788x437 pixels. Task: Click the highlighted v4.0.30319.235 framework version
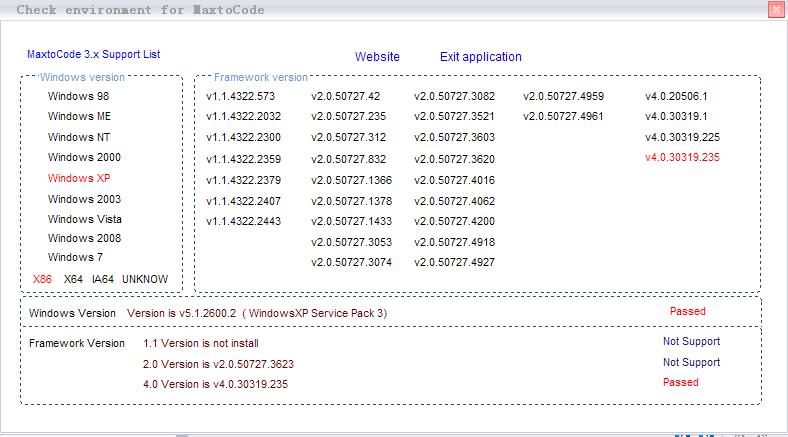click(x=682, y=157)
